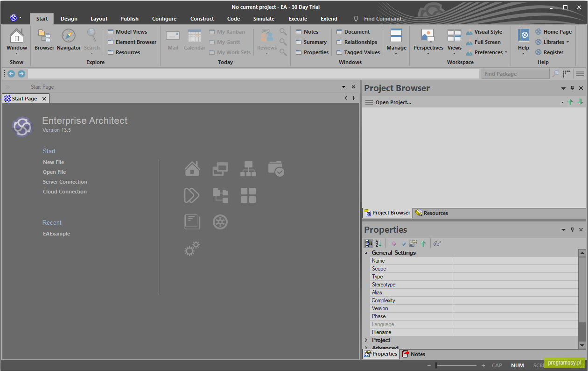Click the blue back navigation arrow
This screenshot has width=588, height=371.
point(11,74)
